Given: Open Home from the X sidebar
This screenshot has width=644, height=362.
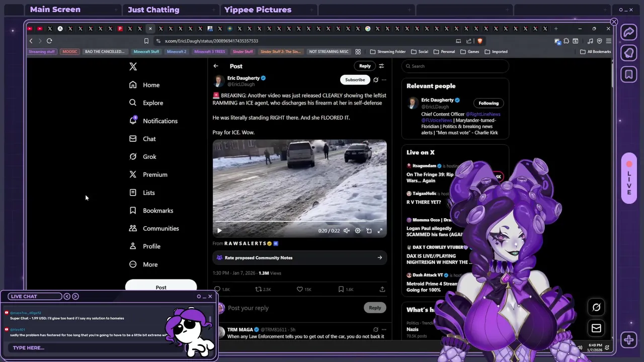Looking at the screenshot, I should [144, 85].
